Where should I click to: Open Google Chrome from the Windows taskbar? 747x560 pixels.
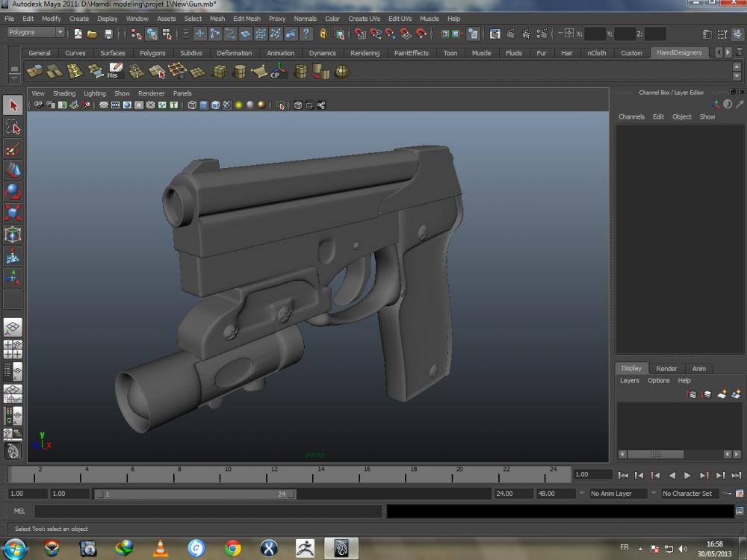(x=233, y=549)
